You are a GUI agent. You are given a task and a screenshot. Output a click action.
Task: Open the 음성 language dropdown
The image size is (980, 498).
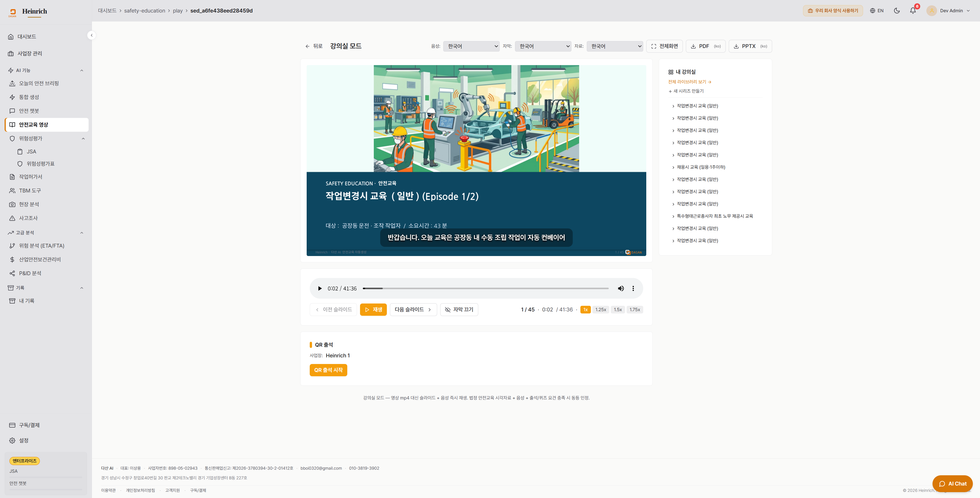click(471, 46)
